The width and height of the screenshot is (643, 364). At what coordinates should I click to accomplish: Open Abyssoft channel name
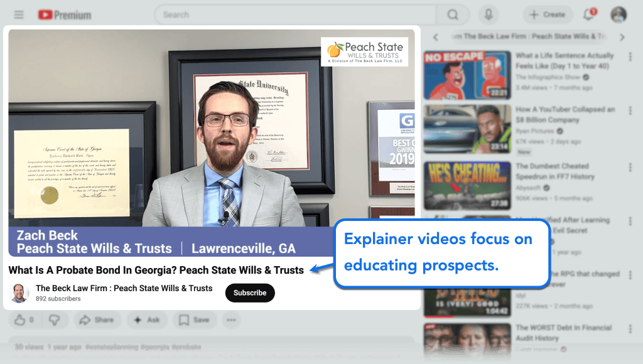528,188
